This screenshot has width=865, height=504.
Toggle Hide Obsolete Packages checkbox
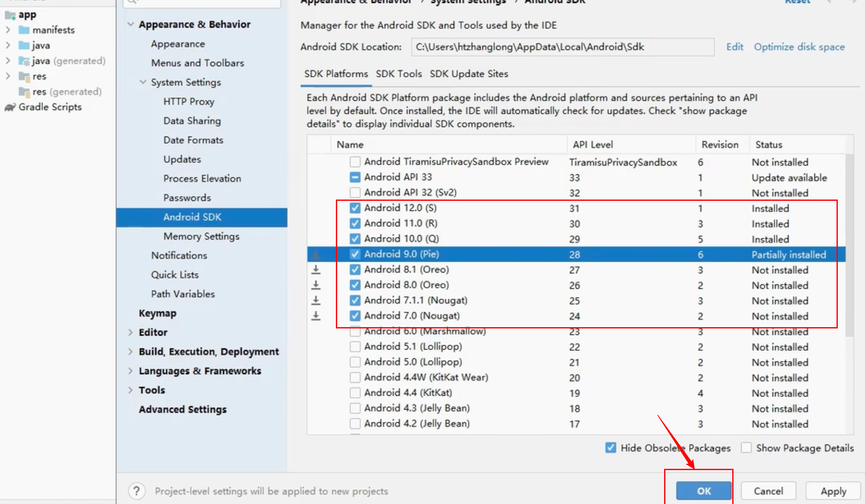[x=611, y=447]
